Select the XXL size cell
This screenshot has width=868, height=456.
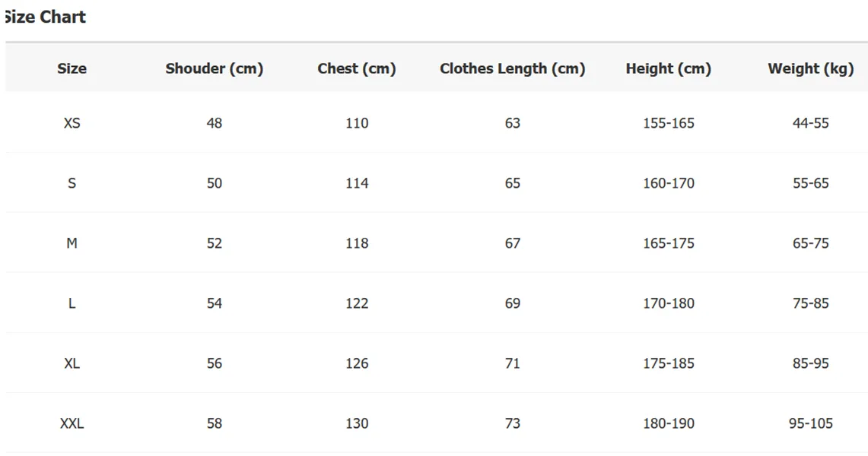[72, 423]
